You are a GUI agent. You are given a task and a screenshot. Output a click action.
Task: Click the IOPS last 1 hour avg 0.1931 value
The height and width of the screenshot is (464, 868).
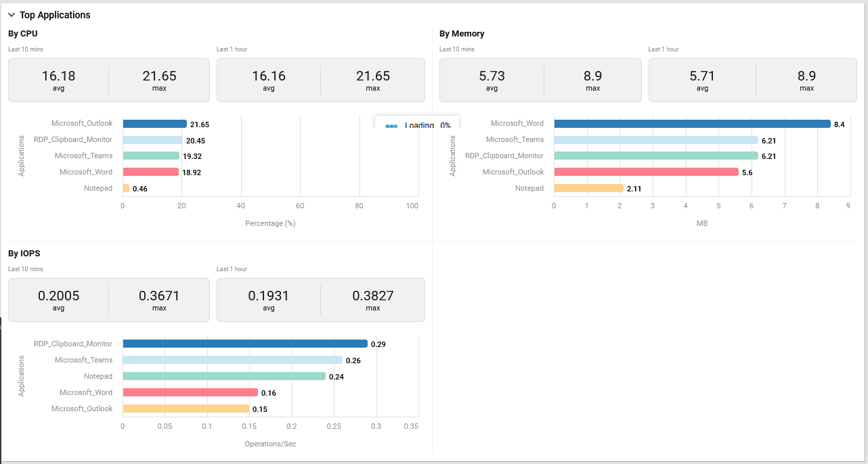pos(269,296)
